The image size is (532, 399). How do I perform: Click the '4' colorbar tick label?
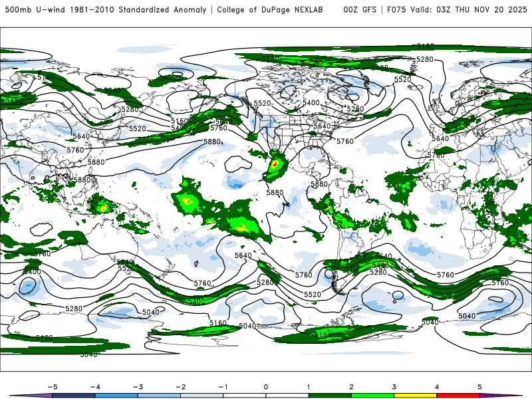point(437,387)
